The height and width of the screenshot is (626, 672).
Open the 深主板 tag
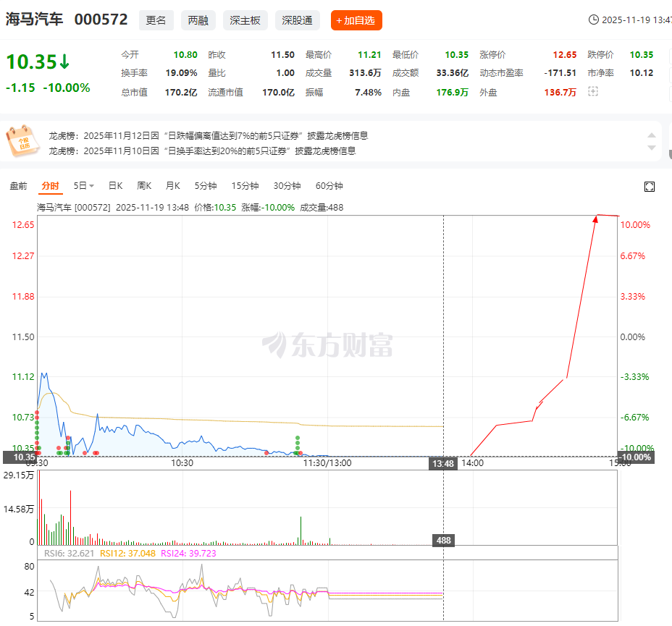tap(245, 20)
